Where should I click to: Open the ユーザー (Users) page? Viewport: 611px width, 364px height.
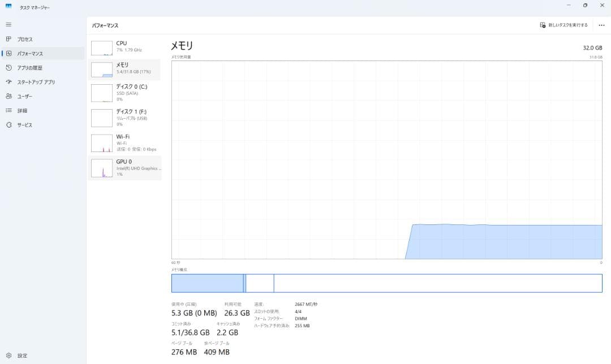[27, 96]
